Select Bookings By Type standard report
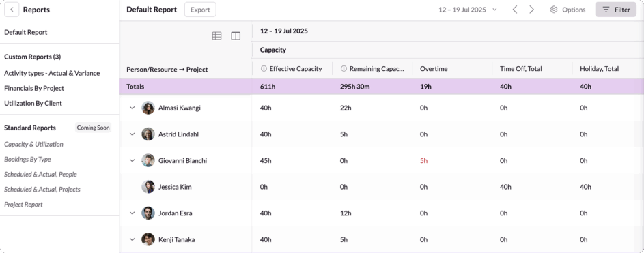Viewport: 644px width, 253px height. 27,159
